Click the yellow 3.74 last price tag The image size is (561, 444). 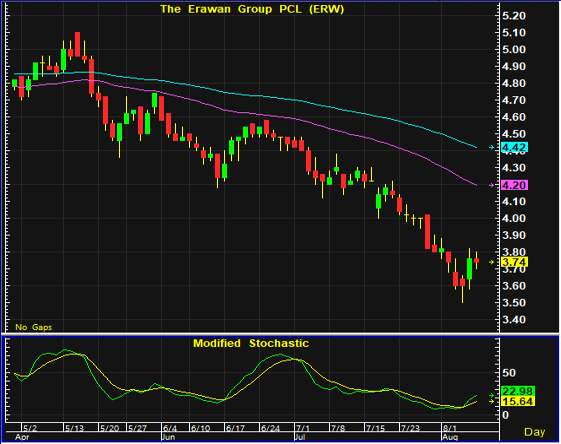514,262
